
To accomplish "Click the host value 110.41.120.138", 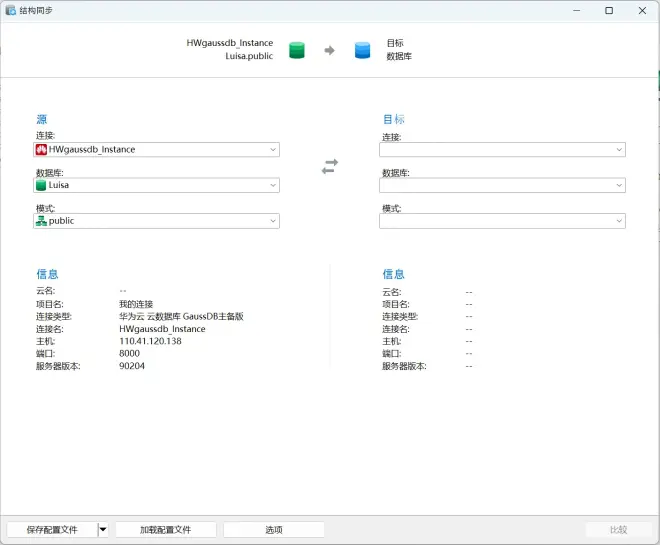I will point(150,341).
